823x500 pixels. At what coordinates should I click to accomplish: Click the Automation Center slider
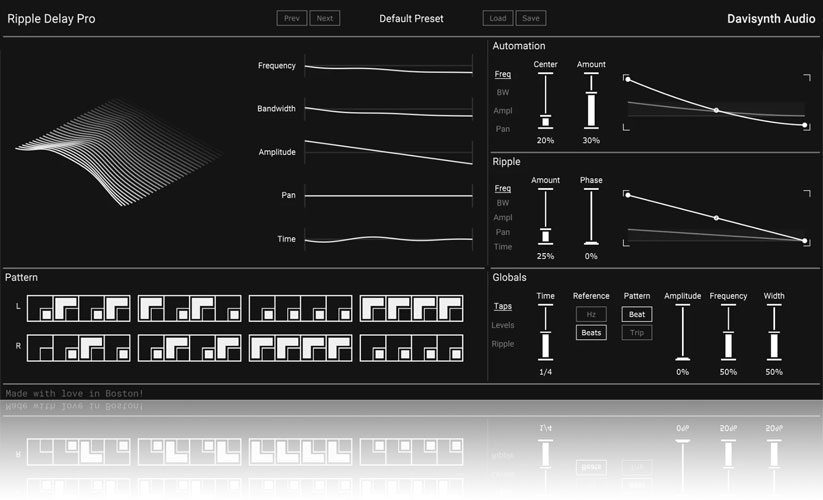coord(545,101)
